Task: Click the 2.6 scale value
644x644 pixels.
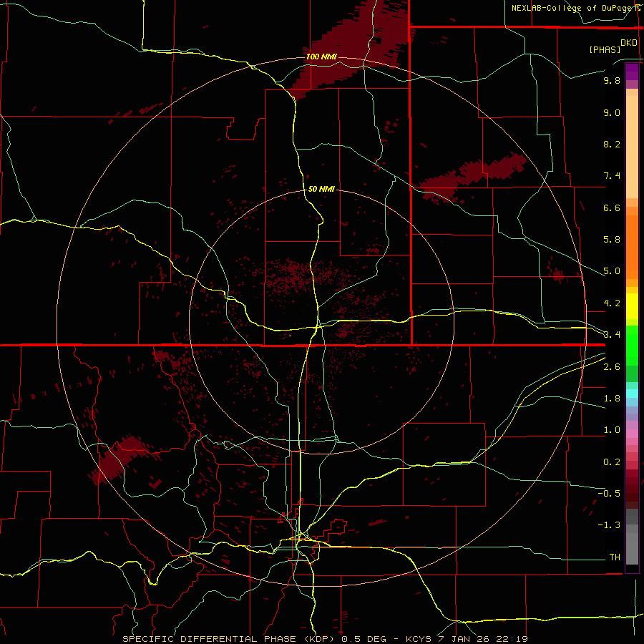Action: (612, 367)
